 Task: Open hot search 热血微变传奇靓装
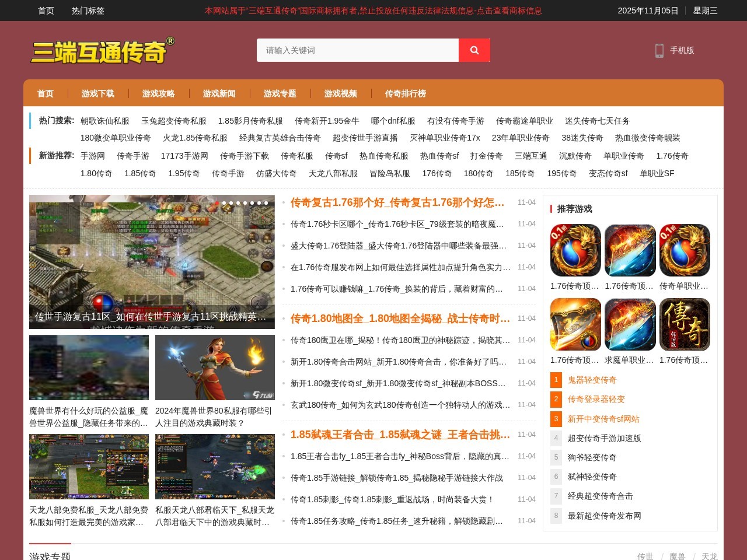click(x=648, y=138)
